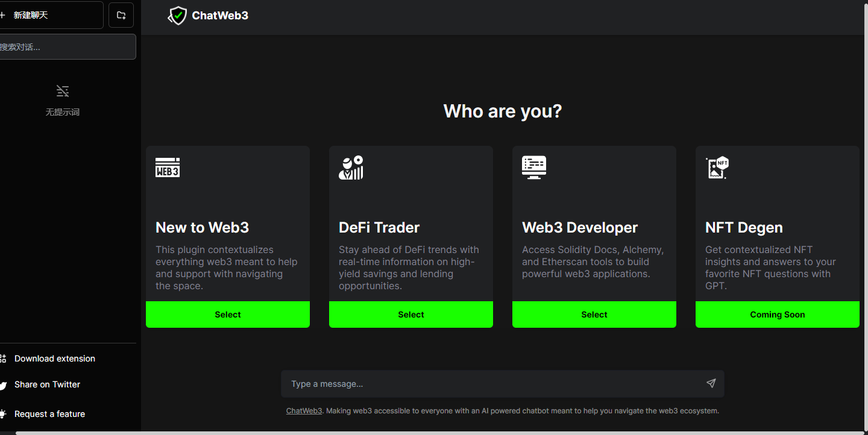Screen dimensions: 868x435
Task: Focus the 搜索对话 search box
Action: [x=68, y=47]
